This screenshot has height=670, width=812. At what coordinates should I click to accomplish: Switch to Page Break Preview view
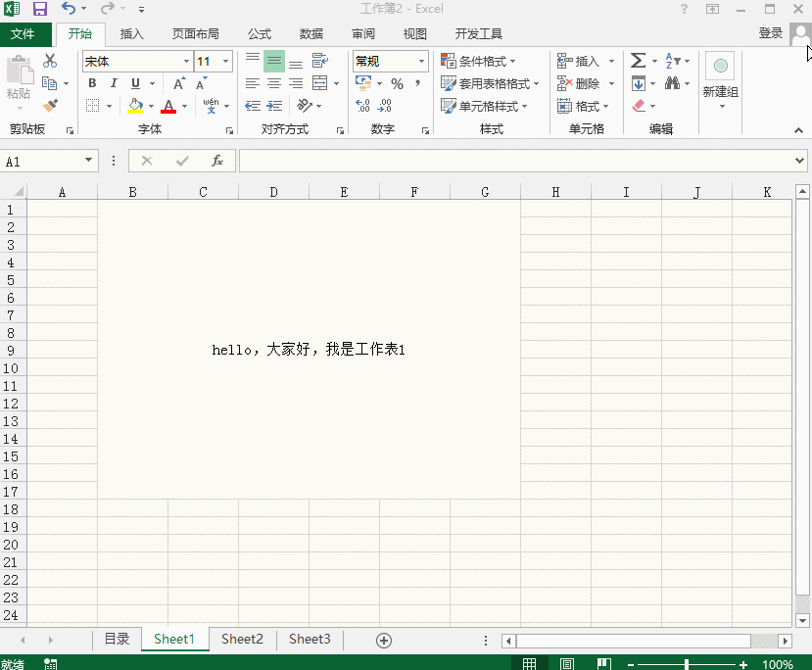604,664
